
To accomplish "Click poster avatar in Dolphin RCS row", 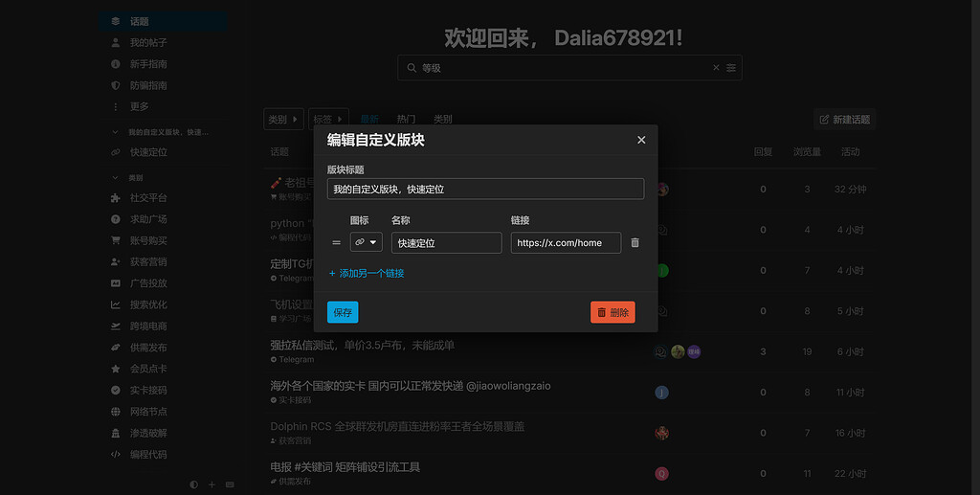I will coord(662,433).
